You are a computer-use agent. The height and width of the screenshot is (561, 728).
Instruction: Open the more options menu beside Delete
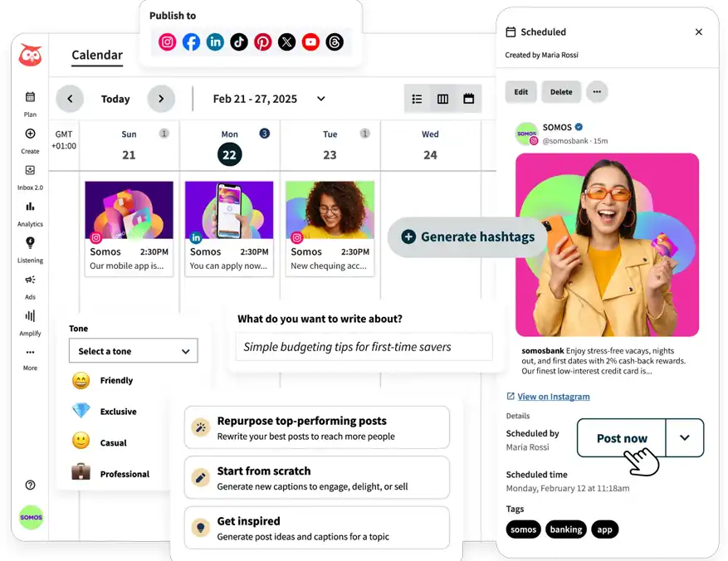point(597,91)
